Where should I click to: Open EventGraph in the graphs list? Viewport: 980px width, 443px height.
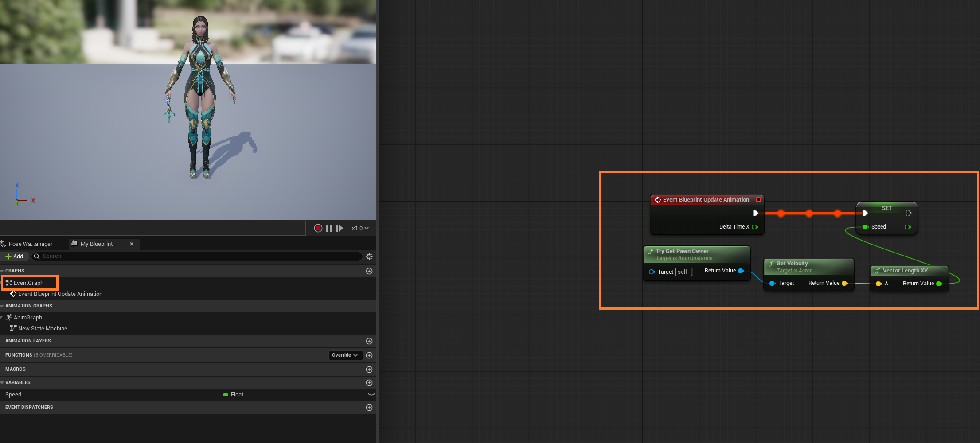pos(29,283)
